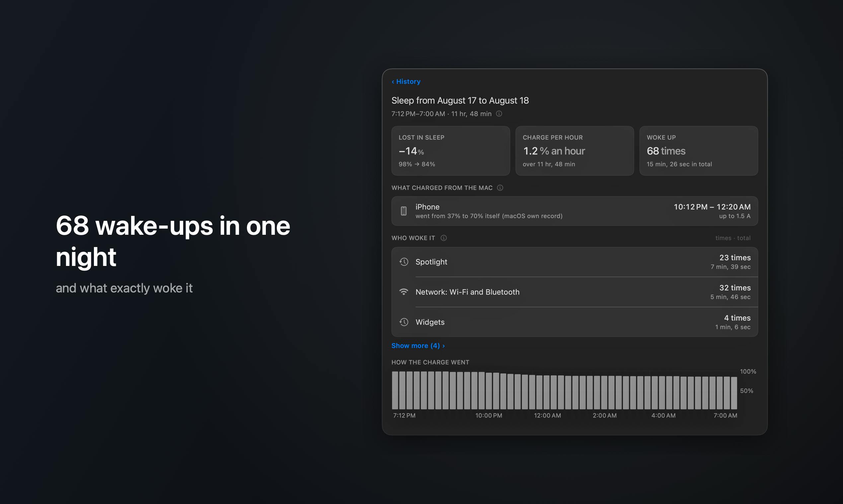Expand Show more (4) list
Image resolution: width=843 pixels, height=504 pixels.
point(418,346)
